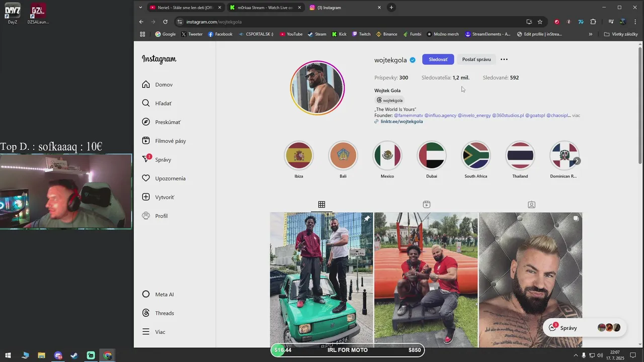Open Filmové pásy reels page
The height and width of the screenshot is (362, 644).
tap(164, 141)
